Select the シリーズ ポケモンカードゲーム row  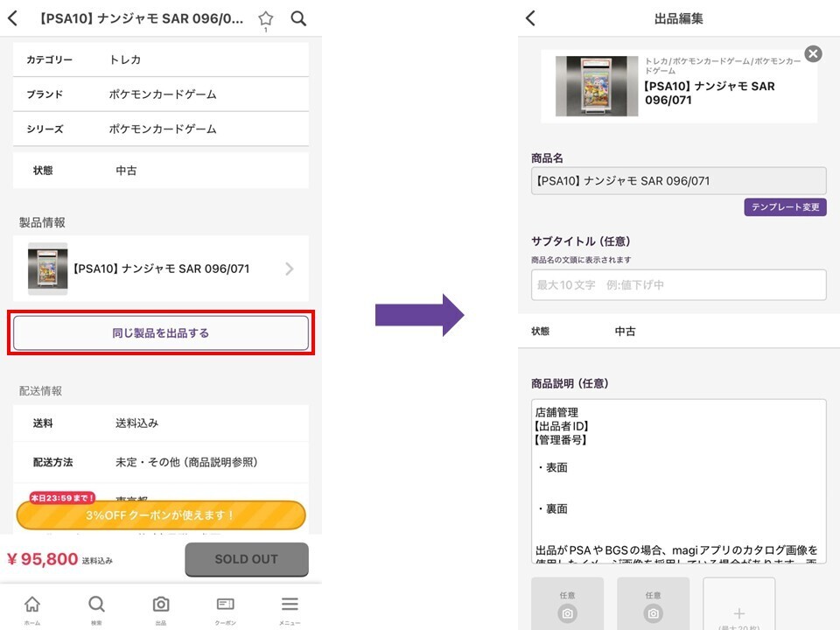(161, 129)
